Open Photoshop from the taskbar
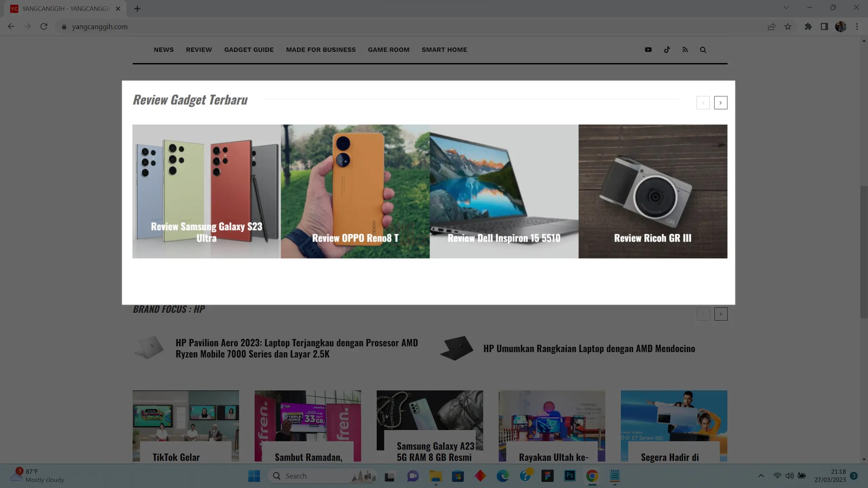The height and width of the screenshot is (488, 868). pyautogui.click(x=570, y=476)
